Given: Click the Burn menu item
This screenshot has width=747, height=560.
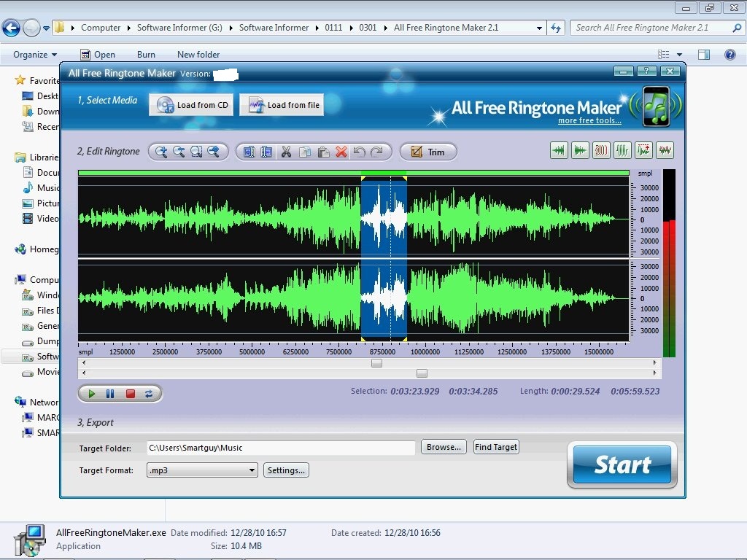Looking at the screenshot, I should pyautogui.click(x=146, y=54).
